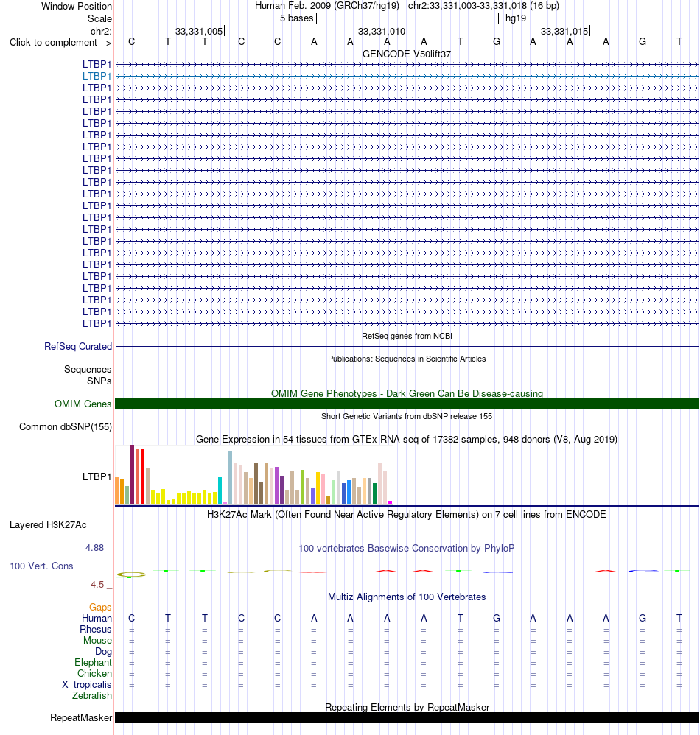Click the 33,331,015 coordinate tick label
700x735 pixels.
[564, 31]
